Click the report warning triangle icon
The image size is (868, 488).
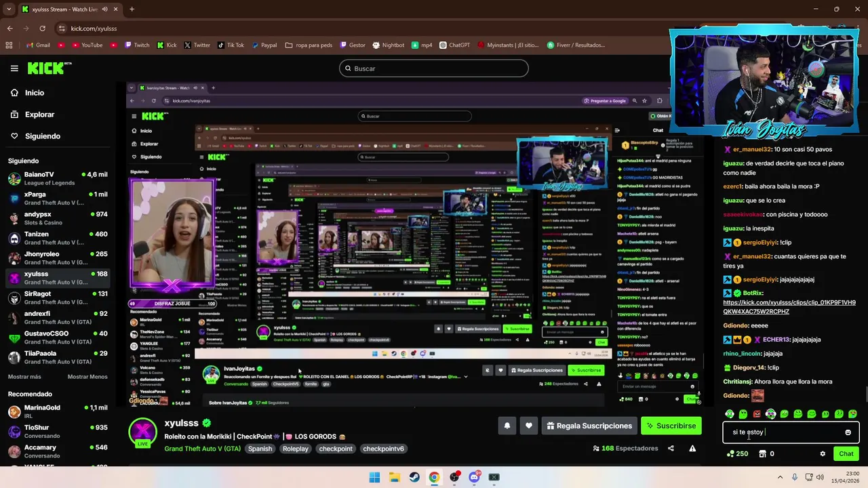tap(692, 448)
